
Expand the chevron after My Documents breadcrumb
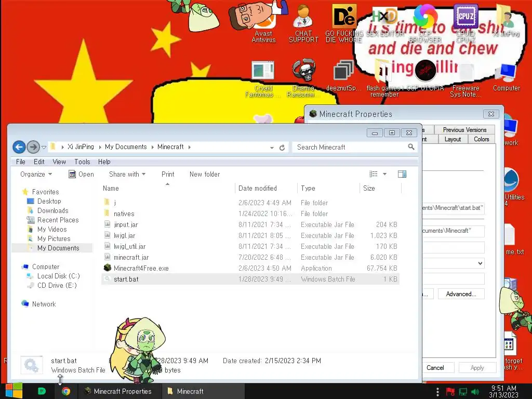[x=152, y=147]
